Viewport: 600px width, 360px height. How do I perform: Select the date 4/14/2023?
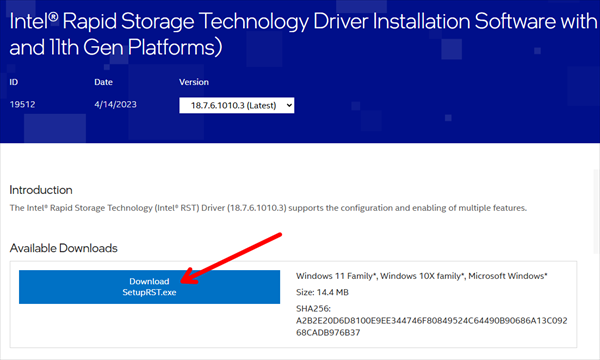click(115, 104)
